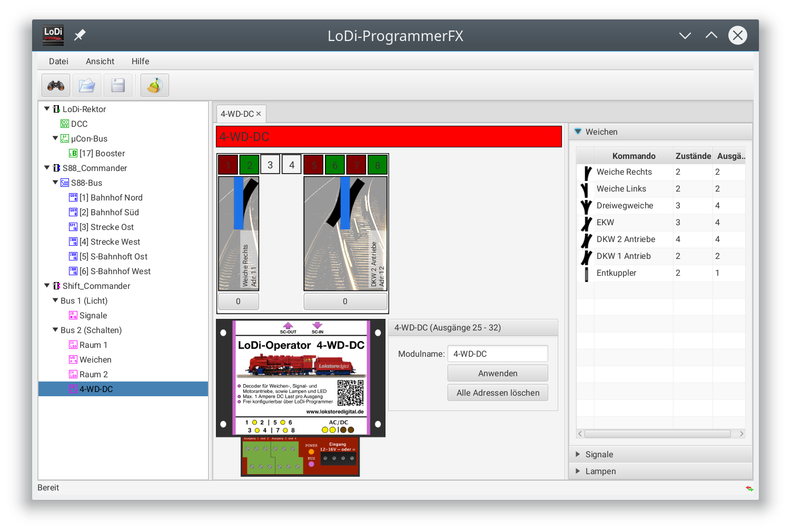Select the binoculars search toolbar icon
The width and height of the screenshot is (791, 532).
click(55, 85)
